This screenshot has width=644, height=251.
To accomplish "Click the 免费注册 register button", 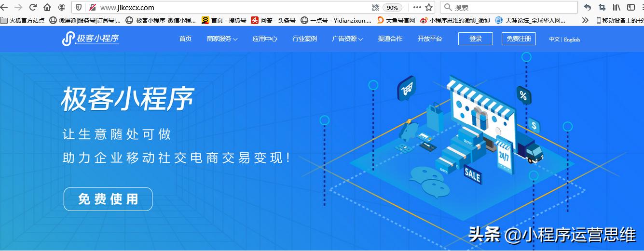I will pos(519,39).
